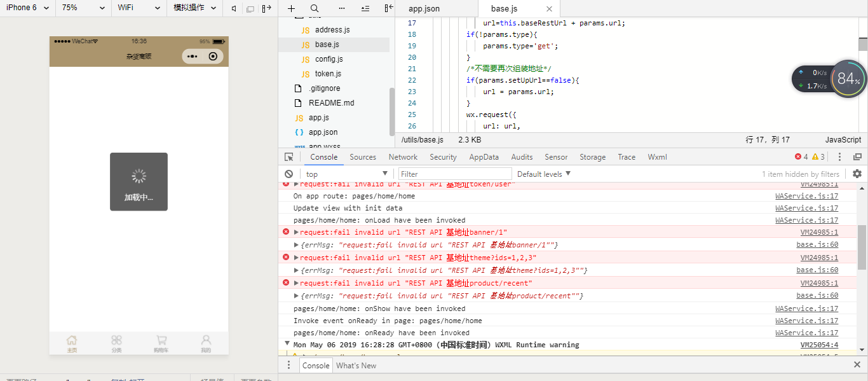Open DevTools more options vertical dots
868x381 pixels.
pos(839,157)
